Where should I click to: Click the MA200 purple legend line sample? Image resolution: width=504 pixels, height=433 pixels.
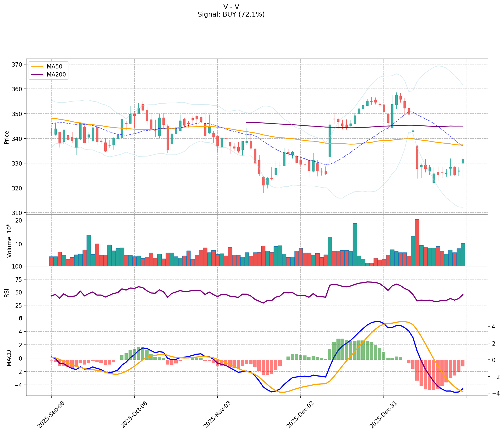[x=37, y=75]
